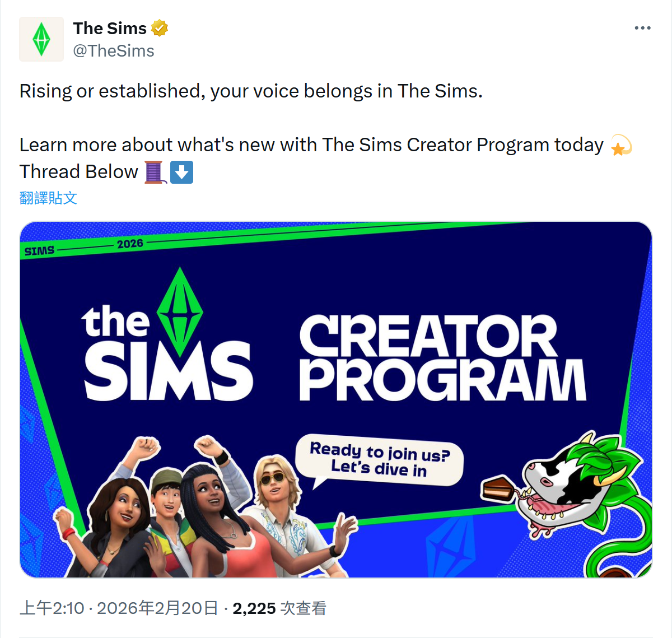672x638 pixels.
Task: Click The Sims display name
Action: [x=110, y=28]
